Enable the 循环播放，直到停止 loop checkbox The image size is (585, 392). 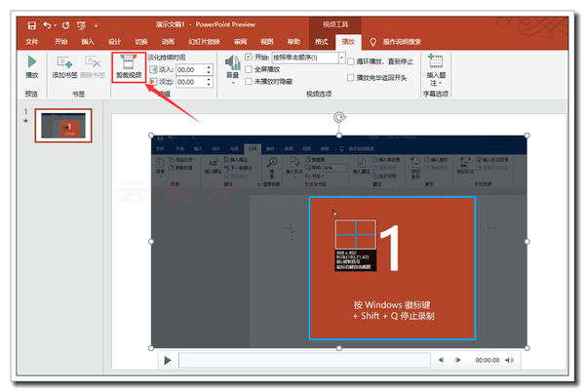[x=351, y=61]
